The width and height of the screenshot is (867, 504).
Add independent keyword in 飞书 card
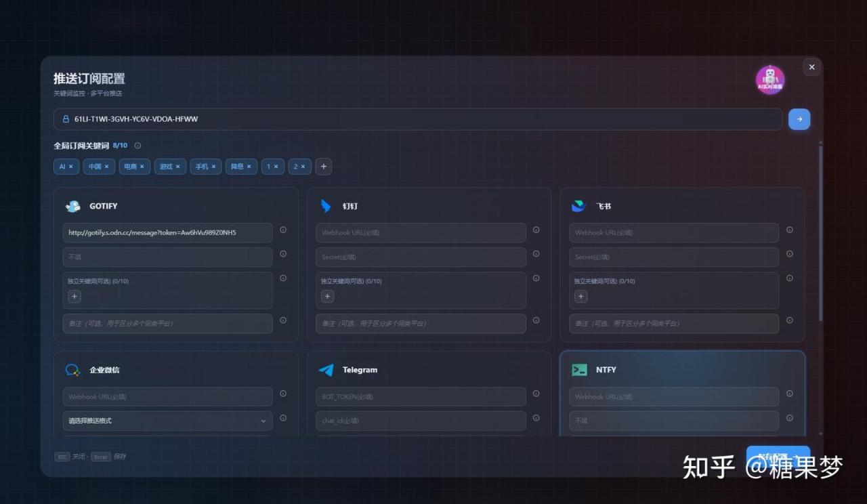pos(580,297)
